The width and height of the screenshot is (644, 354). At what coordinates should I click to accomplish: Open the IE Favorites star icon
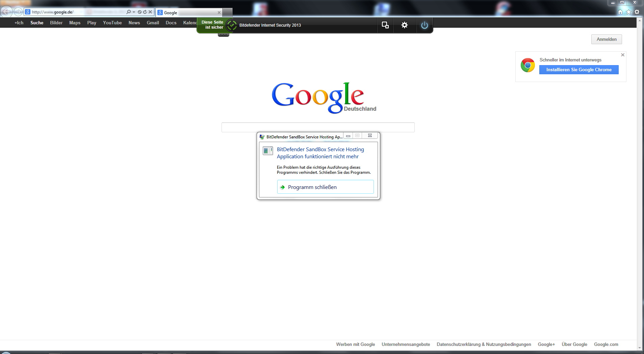tap(628, 12)
